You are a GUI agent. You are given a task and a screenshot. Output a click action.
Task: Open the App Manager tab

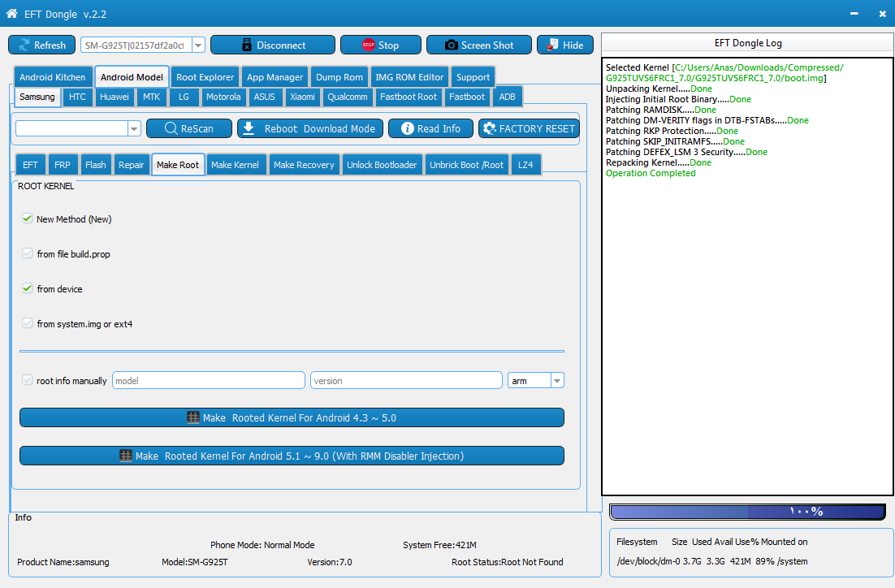click(275, 77)
